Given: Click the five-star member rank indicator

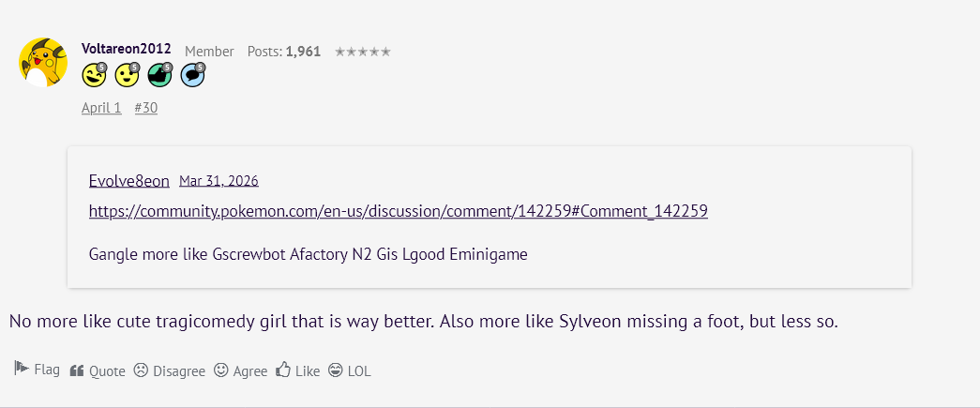Looking at the screenshot, I should [362, 52].
